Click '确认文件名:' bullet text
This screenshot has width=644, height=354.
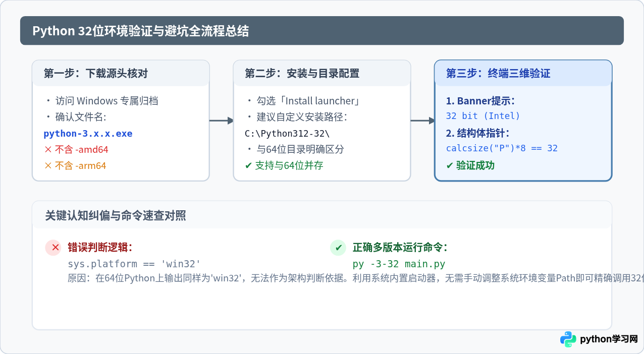(x=75, y=117)
